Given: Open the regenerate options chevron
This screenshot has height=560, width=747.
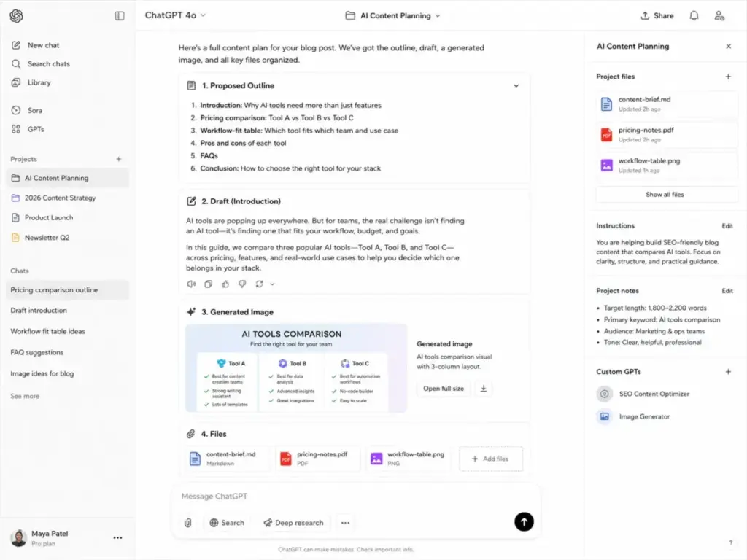Looking at the screenshot, I should 272,284.
